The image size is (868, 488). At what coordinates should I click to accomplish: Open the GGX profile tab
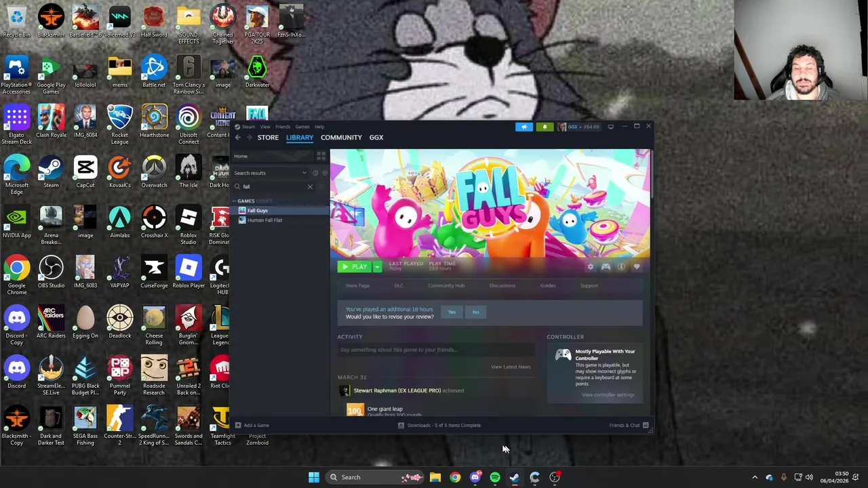click(376, 138)
